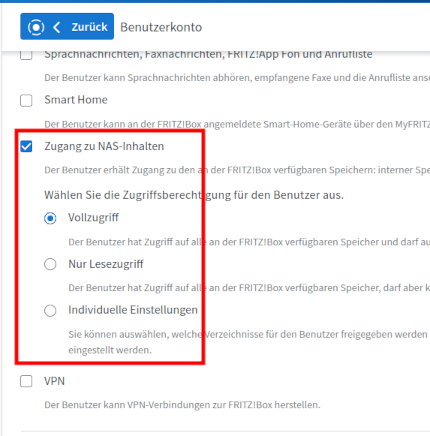The image size is (430, 436).
Task: Click the FRITZ!Box circular logo icon
Action: pos(36,27)
